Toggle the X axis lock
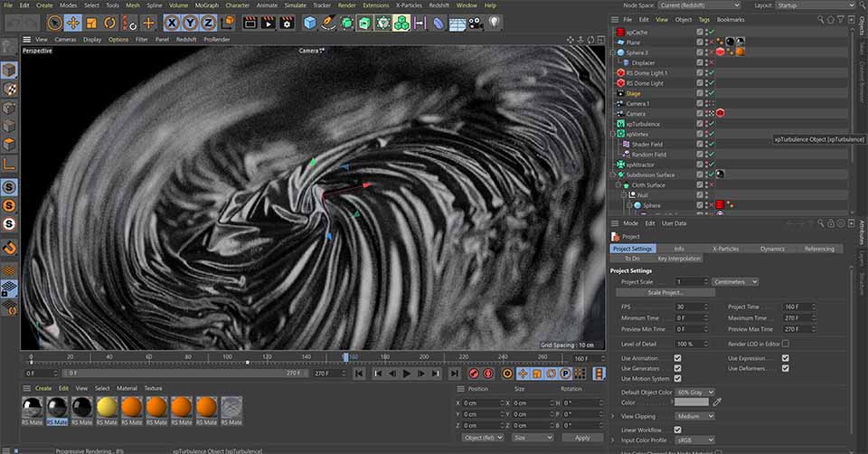This screenshot has width=868, height=454. pyautogui.click(x=172, y=23)
